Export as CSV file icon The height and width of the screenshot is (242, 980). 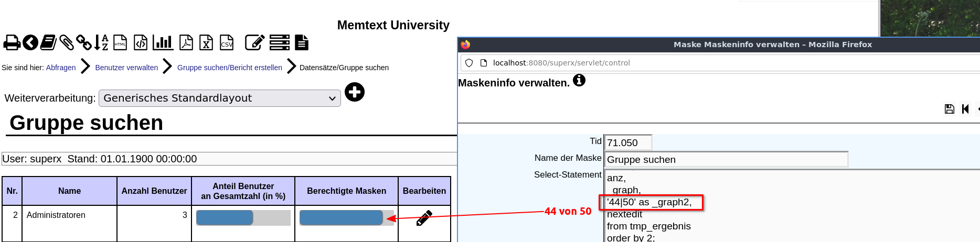click(x=227, y=42)
